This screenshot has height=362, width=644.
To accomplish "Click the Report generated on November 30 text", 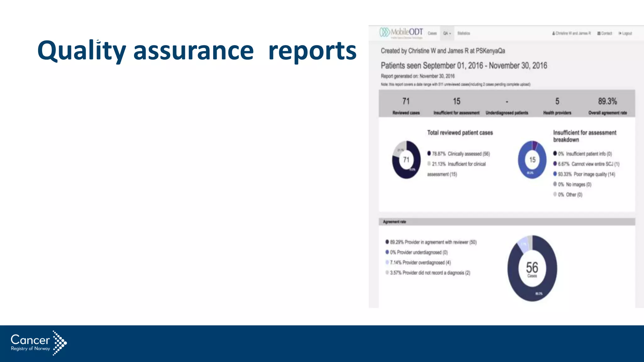I will [418, 76].
